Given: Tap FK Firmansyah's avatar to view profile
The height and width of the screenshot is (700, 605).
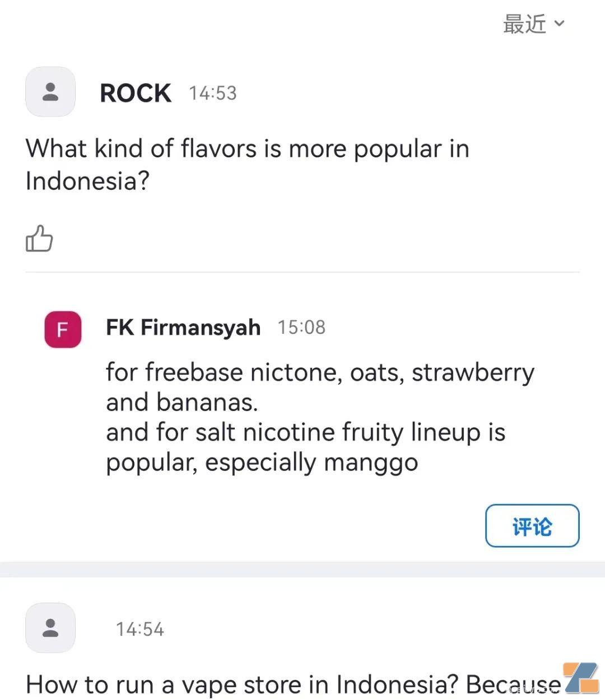Looking at the screenshot, I should coord(62,329).
